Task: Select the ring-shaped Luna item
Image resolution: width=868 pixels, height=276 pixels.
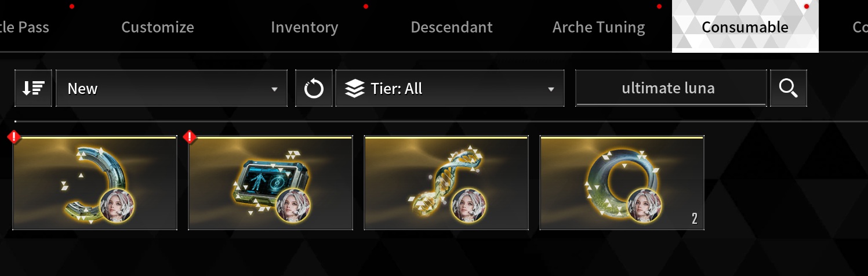Action: coord(622,183)
